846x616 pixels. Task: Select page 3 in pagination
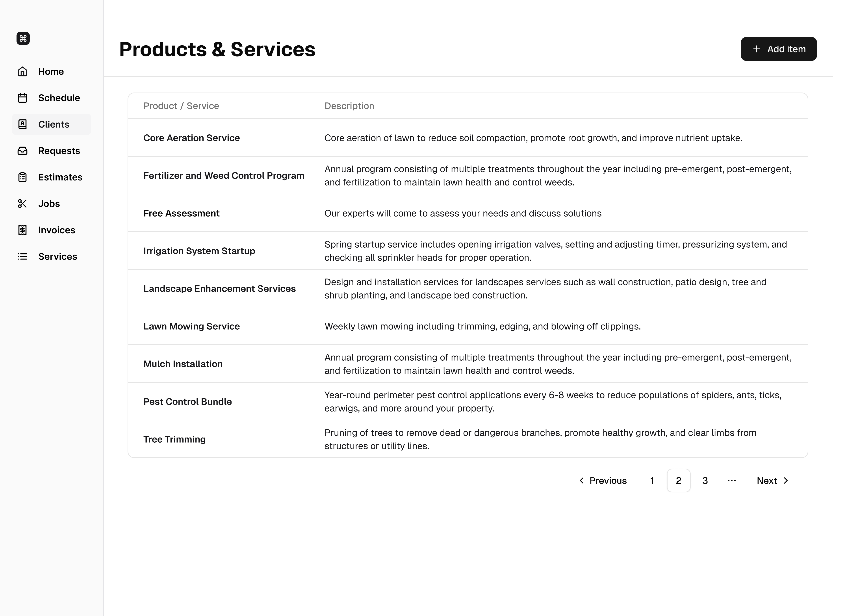(705, 481)
